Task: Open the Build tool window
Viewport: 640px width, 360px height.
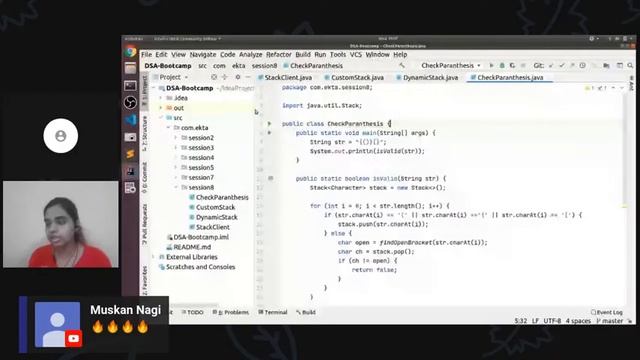Action: (306, 312)
